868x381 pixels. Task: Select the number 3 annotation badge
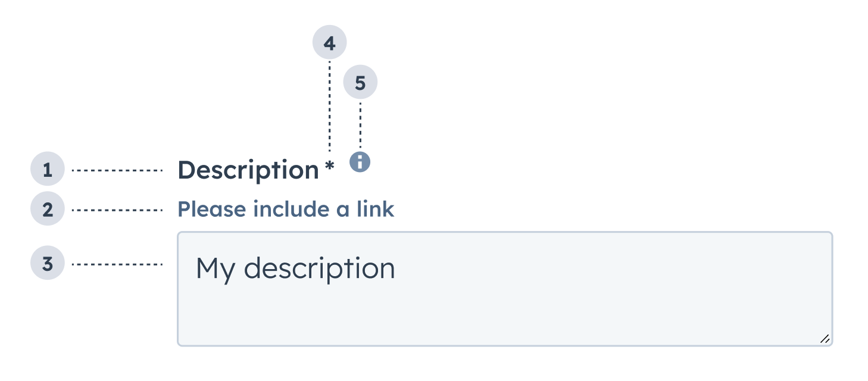point(47,263)
